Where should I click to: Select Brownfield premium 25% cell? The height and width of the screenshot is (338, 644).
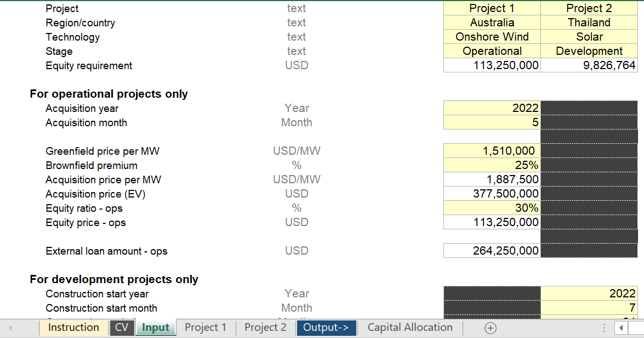(492, 165)
